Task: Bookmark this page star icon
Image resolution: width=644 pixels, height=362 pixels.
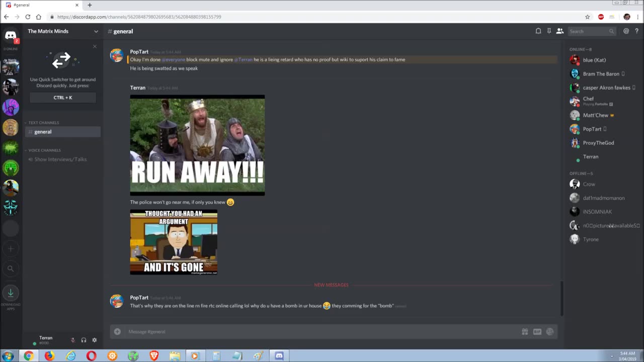Action: click(587, 17)
